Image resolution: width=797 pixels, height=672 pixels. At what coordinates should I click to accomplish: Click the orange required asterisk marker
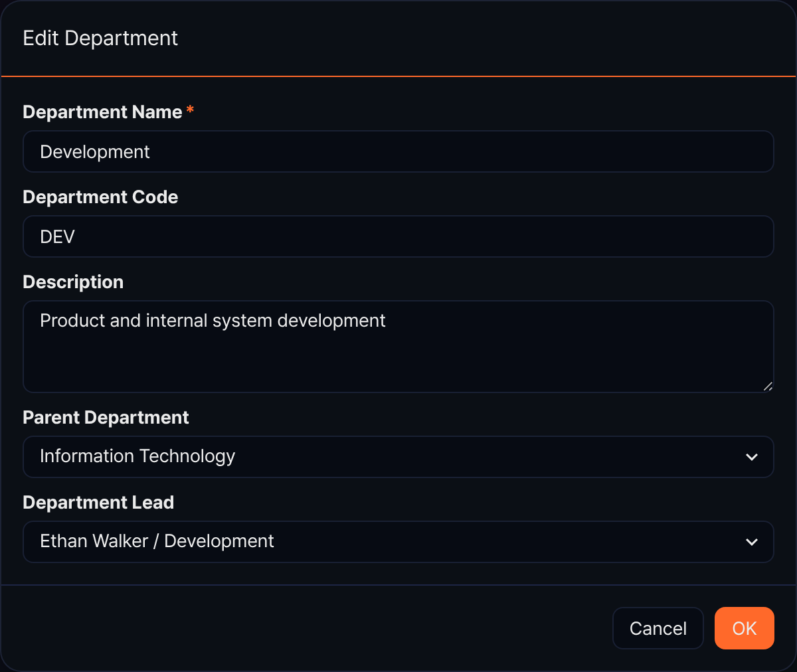[190, 110]
